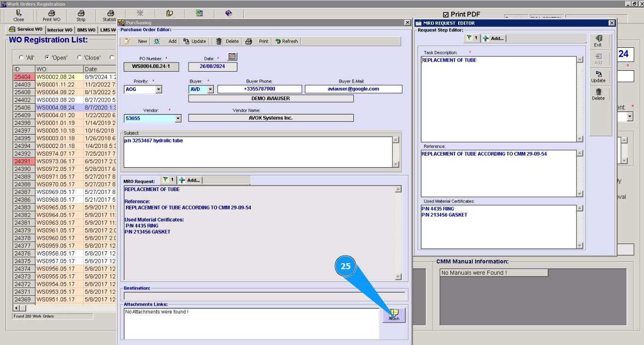The height and width of the screenshot is (345, 644).
Task: Click the purple book icon in Work Orders toolbar
Action: click(x=229, y=13)
